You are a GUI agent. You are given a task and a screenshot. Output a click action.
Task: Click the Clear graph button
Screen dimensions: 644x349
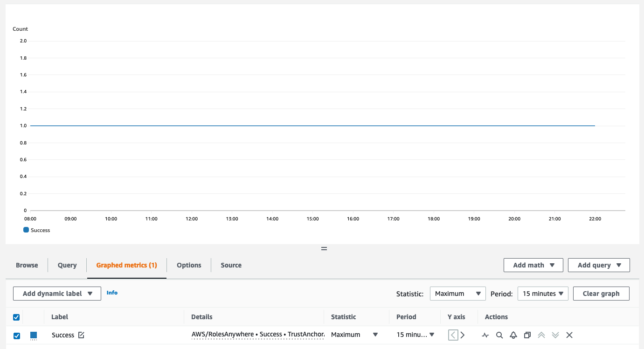[x=601, y=294]
